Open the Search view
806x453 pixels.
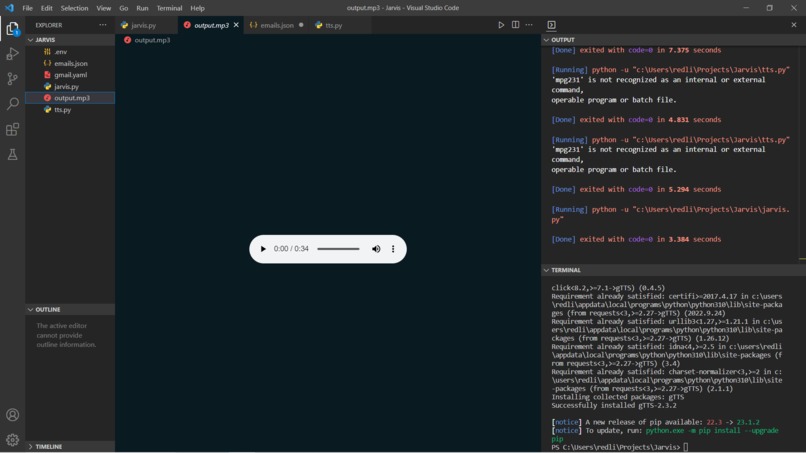[12, 104]
